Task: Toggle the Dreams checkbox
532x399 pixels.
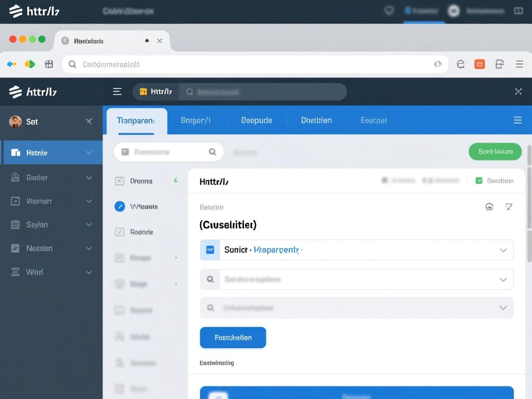Action: click(x=119, y=181)
